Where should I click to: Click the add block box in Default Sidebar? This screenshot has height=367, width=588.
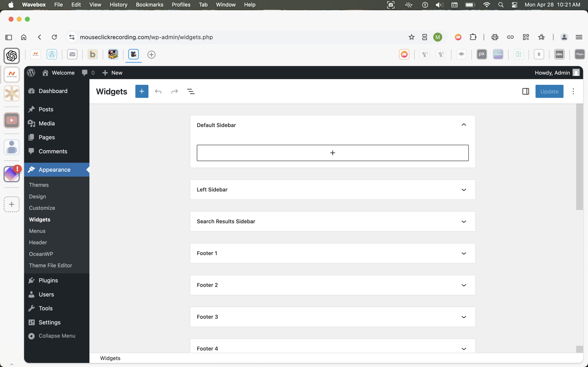point(332,153)
